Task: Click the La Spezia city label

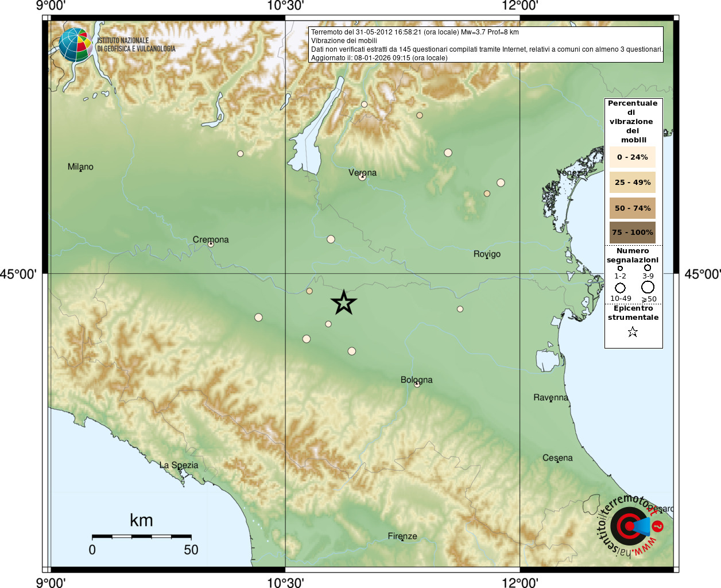Action: click(x=179, y=465)
